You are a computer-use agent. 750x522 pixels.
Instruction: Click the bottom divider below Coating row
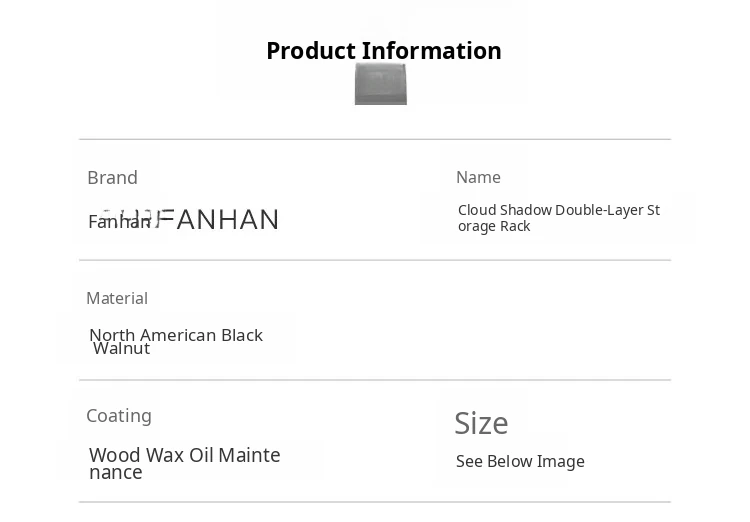coord(374,502)
